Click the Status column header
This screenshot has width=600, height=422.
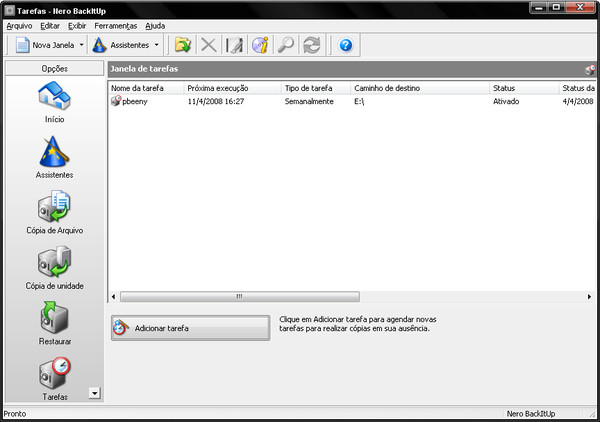point(524,88)
